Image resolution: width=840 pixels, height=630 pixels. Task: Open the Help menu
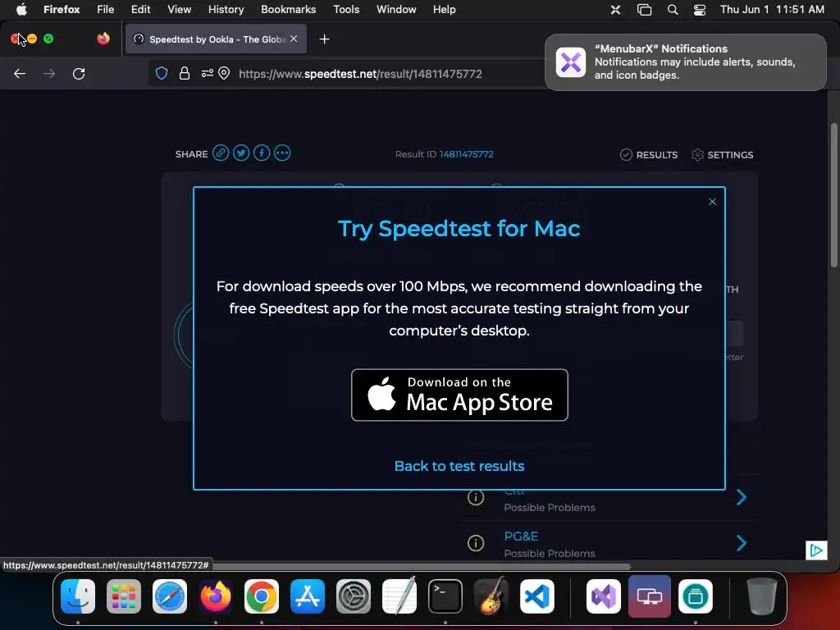coord(444,9)
